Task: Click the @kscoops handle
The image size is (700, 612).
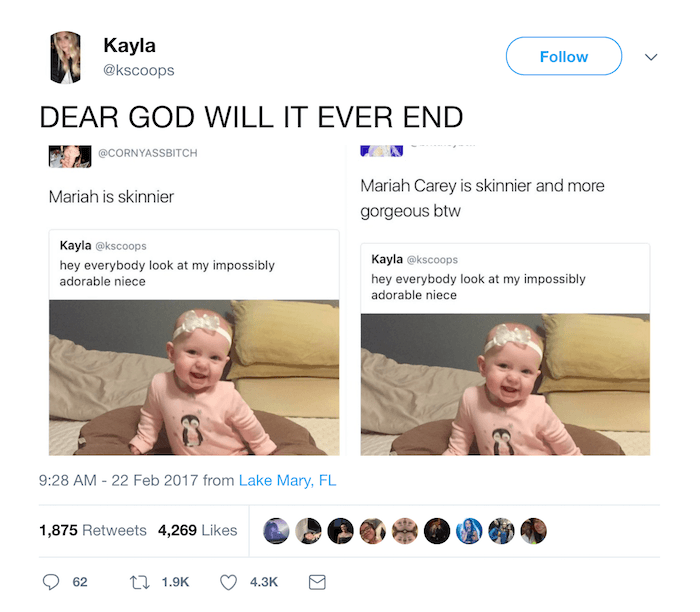Action: click(138, 70)
